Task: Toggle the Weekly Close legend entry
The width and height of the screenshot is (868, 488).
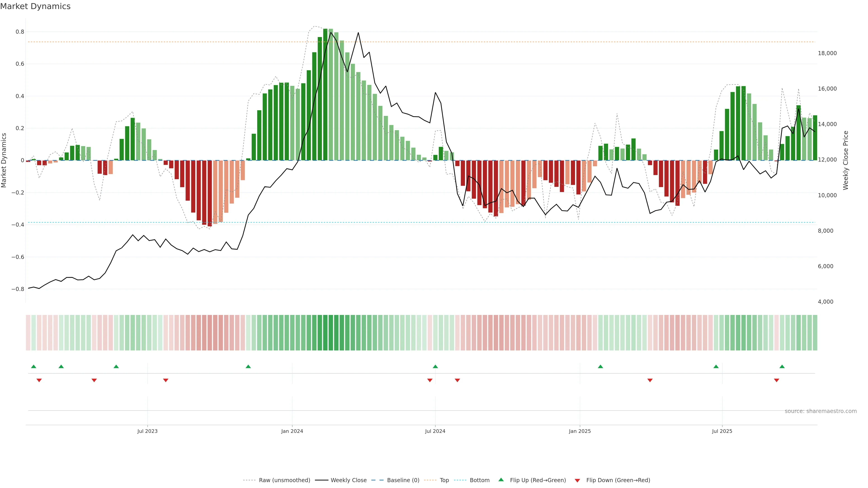Action: tap(348, 480)
